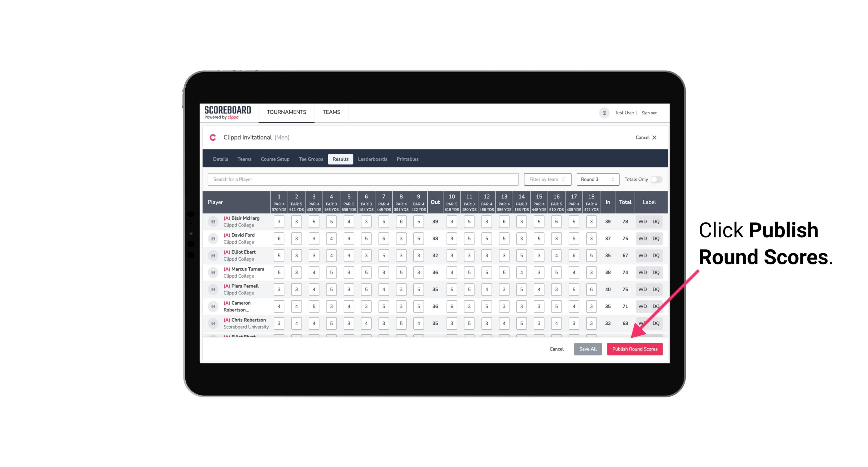This screenshot has width=868, height=467.
Task: Open the Round 3 dropdown selector
Action: (596, 179)
